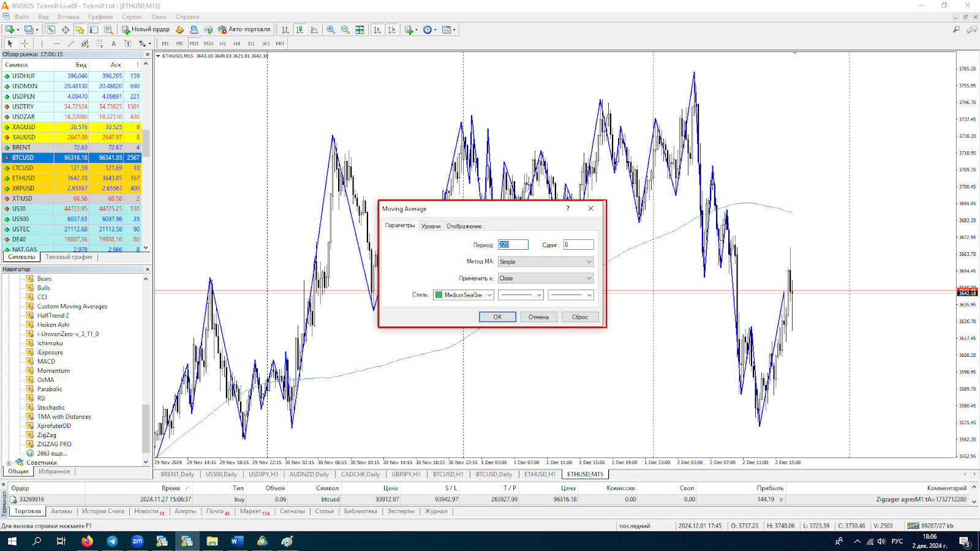Click the Сброс reset button
The height and width of the screenshot is (551, 980).
coord(579,317)
